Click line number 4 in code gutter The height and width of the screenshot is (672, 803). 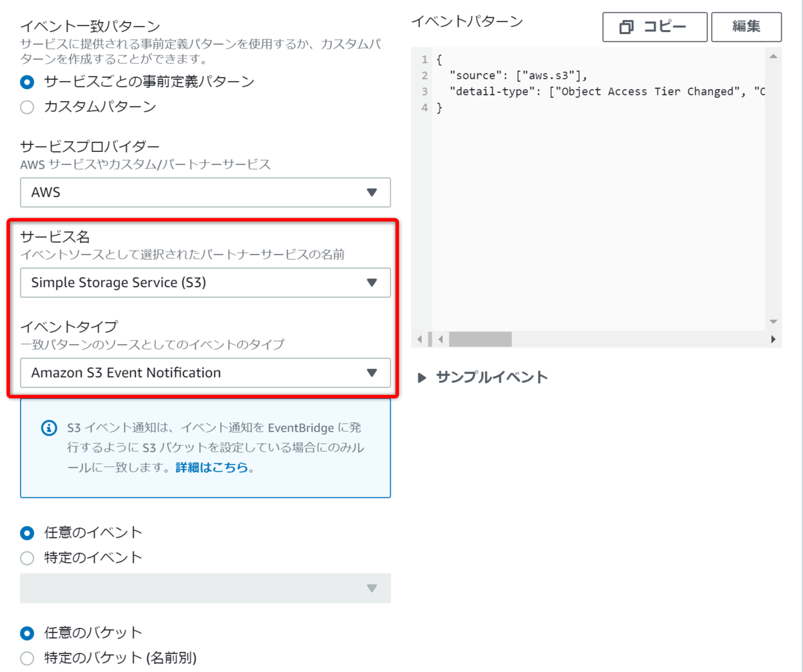click(x=424, y=107)
